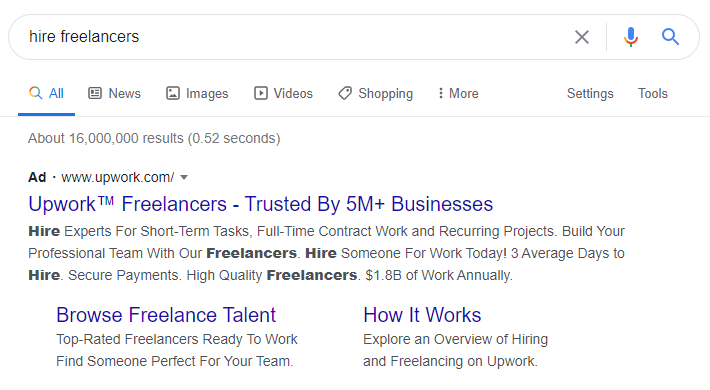
Task: Click the All tab magnifier icon
Action: (x=35, y=93)
